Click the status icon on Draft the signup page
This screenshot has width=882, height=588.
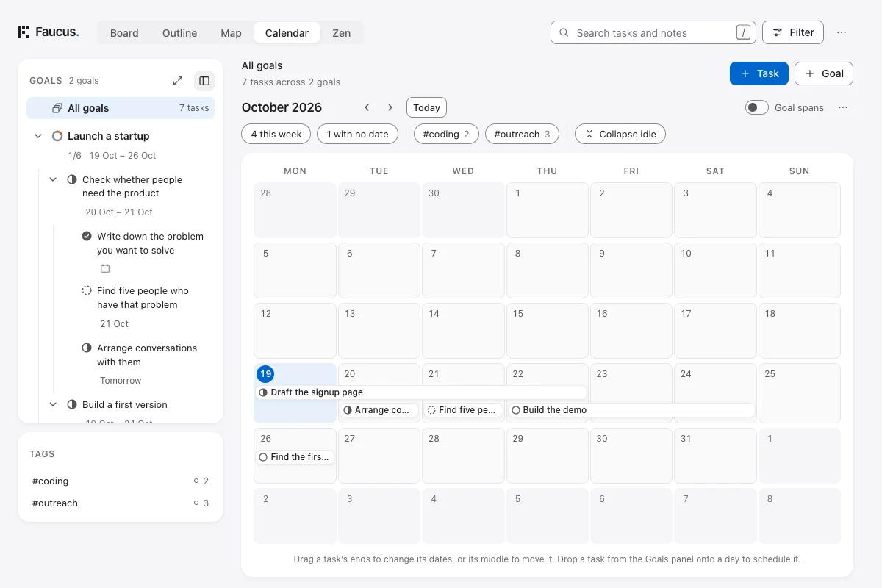[x=263, y=392]
